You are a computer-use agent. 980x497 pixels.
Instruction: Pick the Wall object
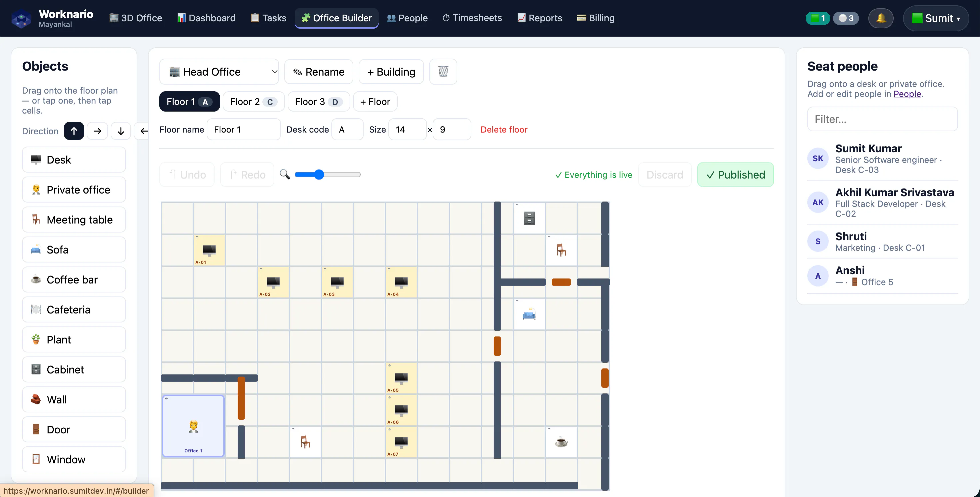[74, 400]
